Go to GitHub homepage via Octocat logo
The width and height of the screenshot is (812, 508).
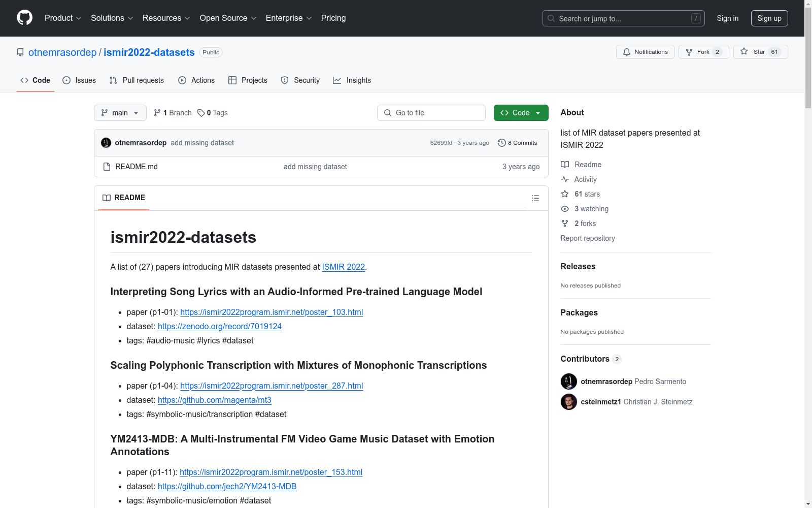coord(24,18)
